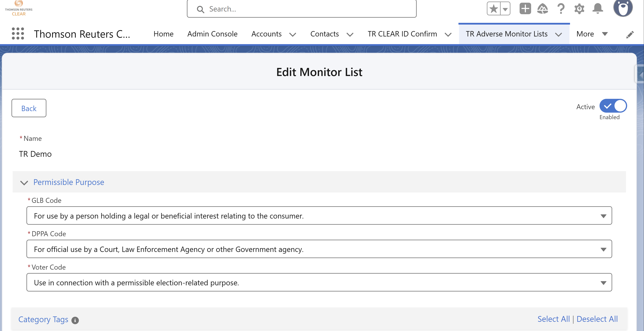The width and height of the screenshot is (644, 331).
Task: Open the Accounts tab dropdown chevron
Action: coord(292,34)
